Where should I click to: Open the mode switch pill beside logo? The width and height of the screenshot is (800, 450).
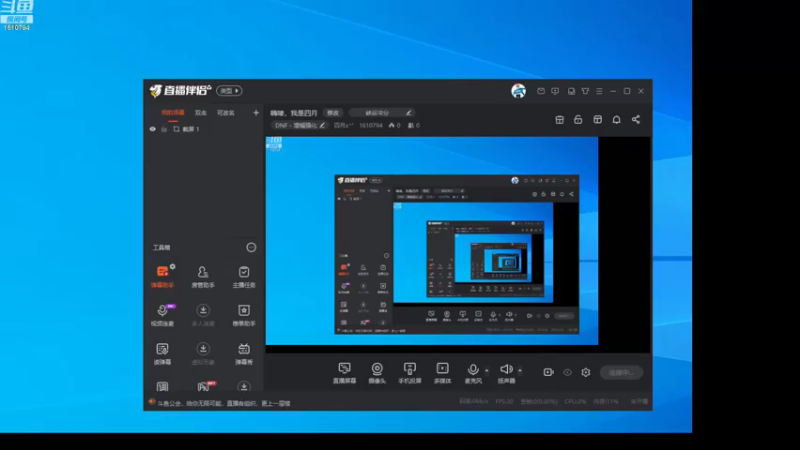229,91
